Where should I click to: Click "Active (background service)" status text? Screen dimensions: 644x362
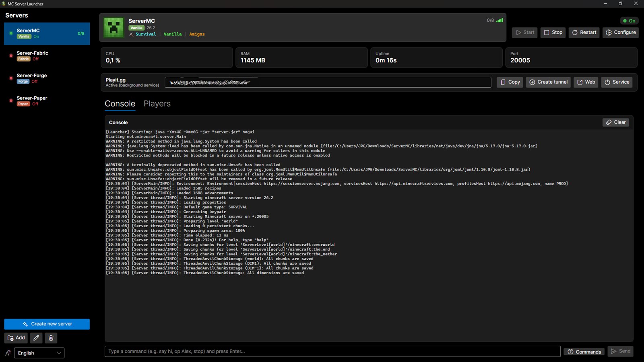132,85
